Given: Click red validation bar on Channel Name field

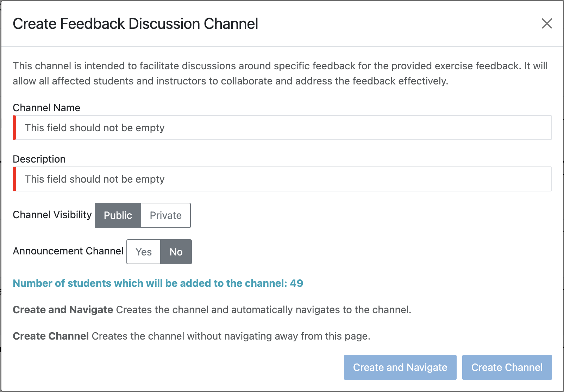Looking at the screenshot, I should (x=14, y=128).
